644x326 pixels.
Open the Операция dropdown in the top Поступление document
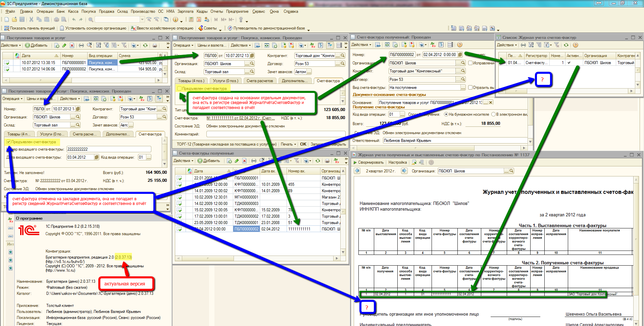[183, 45]
